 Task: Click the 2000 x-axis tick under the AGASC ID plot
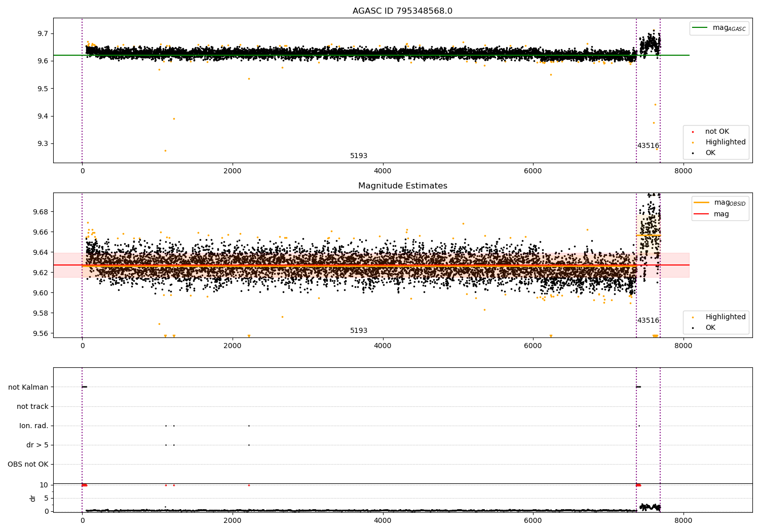(233, 171)
